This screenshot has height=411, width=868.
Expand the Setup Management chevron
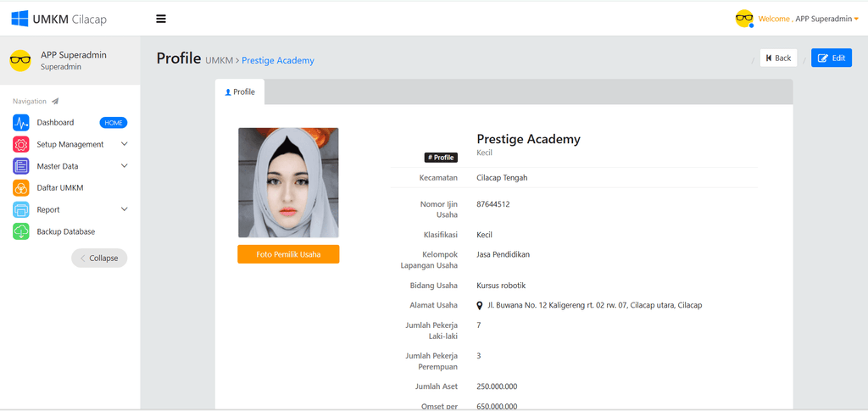124,144
